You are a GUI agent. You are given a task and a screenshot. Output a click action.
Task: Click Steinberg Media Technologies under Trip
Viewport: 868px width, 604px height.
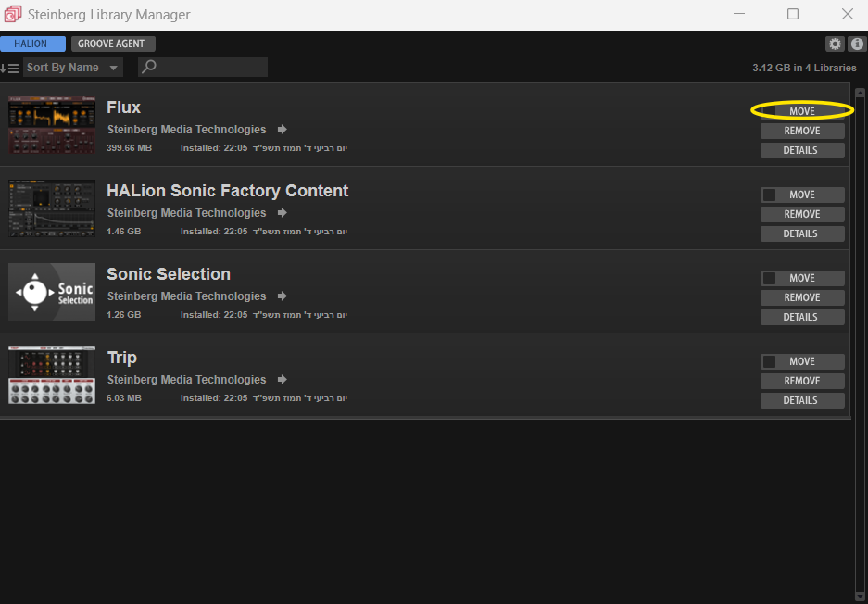pos(186,380)
